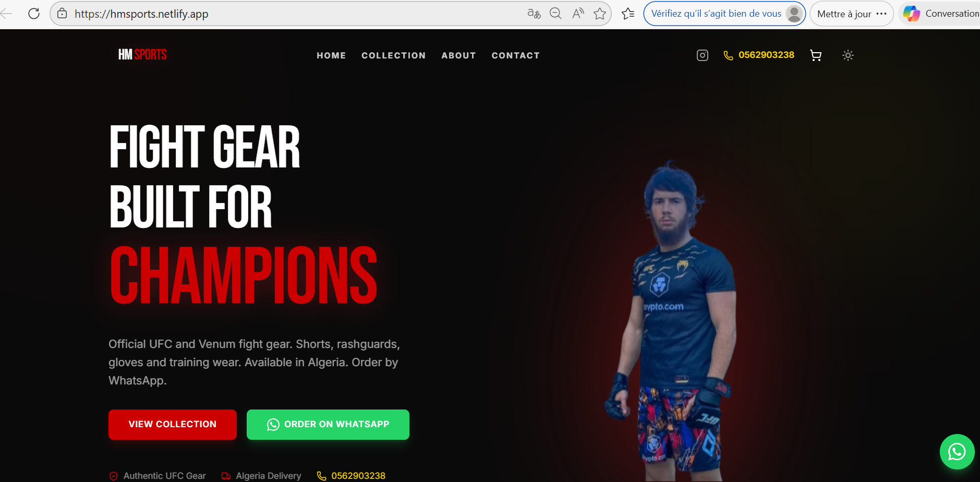Open Mettre à jour menu dots
The width and height of the screenshot is (980, 482).
point(881,14)
